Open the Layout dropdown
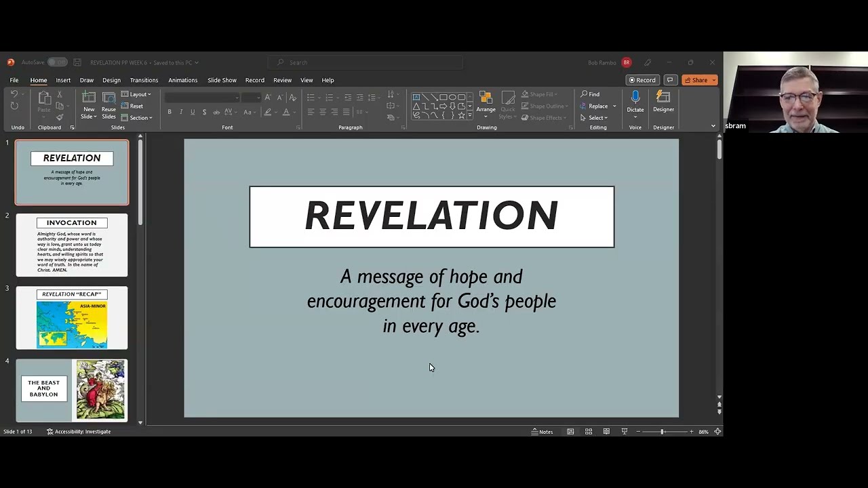The height and width of the screenshot is (488, 868). 136,94
